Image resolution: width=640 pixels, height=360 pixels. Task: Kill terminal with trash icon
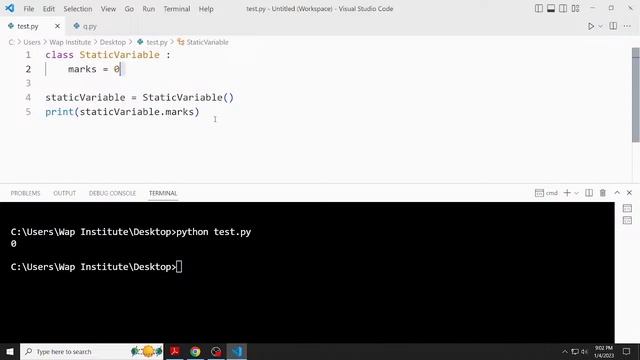(602, 193)
